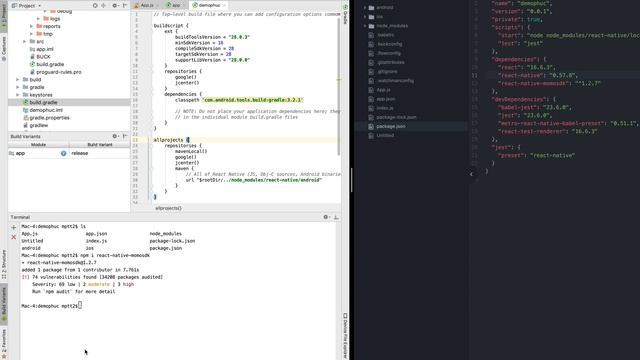Expand the keystores folder
640x360 pixels.
(x=18, y=95)
